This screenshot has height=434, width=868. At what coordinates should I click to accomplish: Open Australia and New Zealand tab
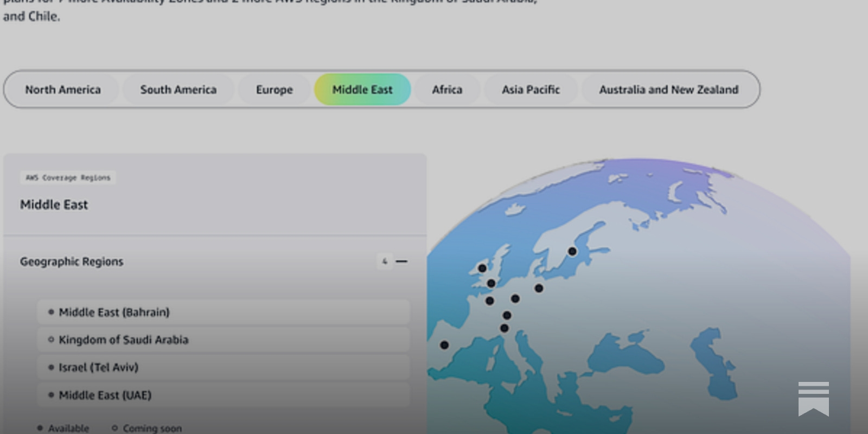click(669, 90)
